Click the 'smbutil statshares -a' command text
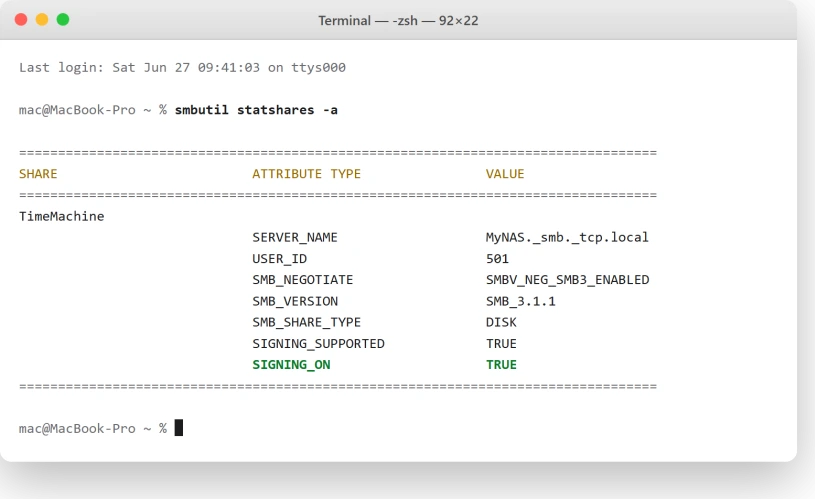Viewport: 815px width, 499px height. pos(256,110)
